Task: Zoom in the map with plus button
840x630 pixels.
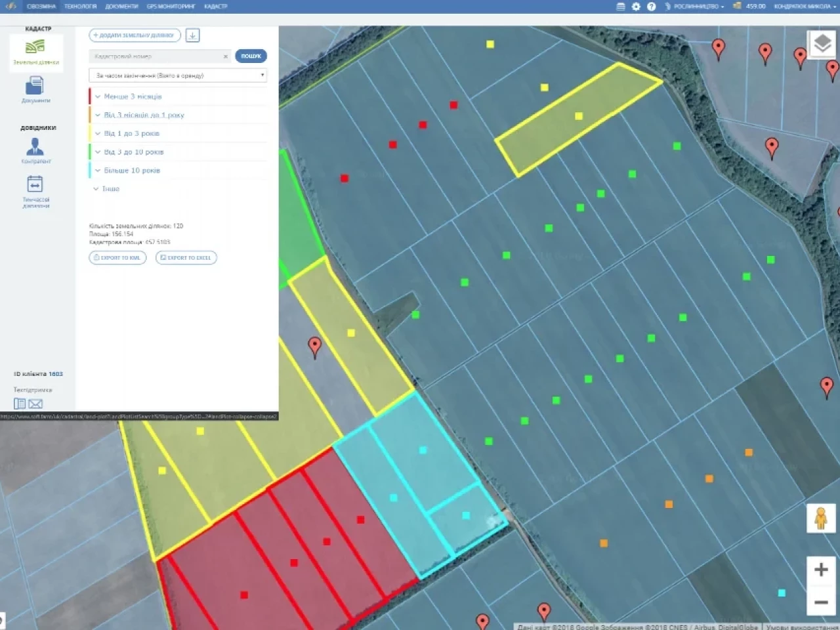Action: (x=820, y=569)
